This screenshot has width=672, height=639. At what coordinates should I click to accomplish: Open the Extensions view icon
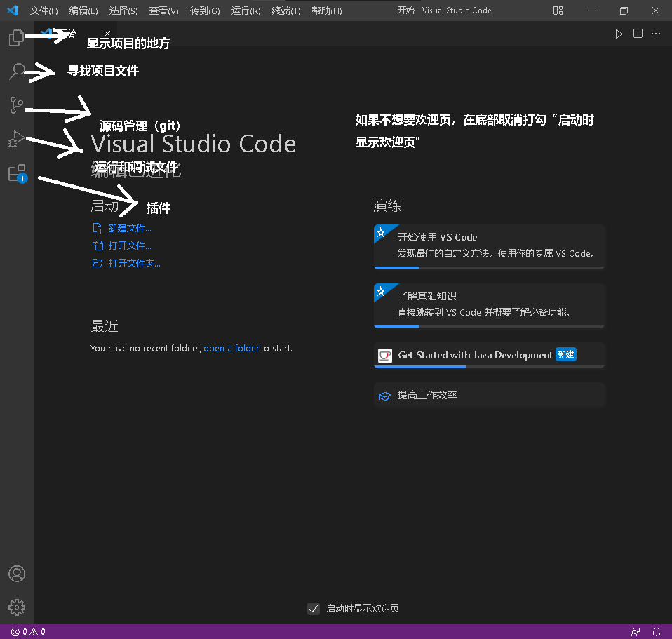pos(17,173)
